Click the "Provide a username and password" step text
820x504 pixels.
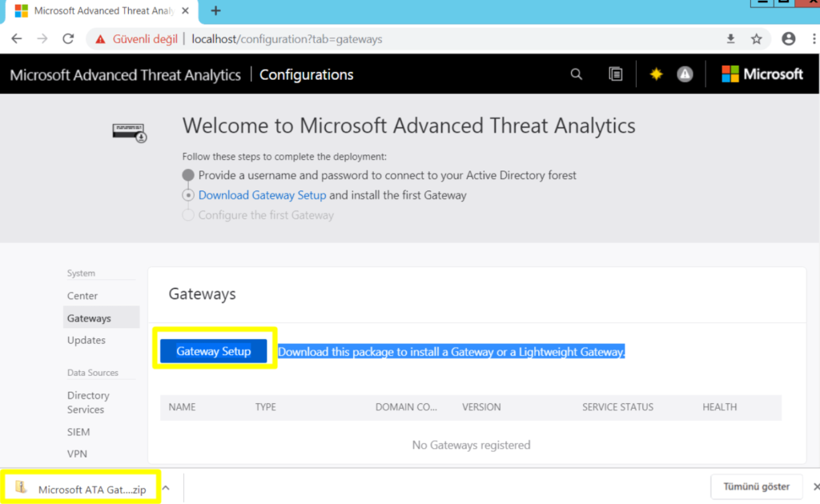[387, 175]
